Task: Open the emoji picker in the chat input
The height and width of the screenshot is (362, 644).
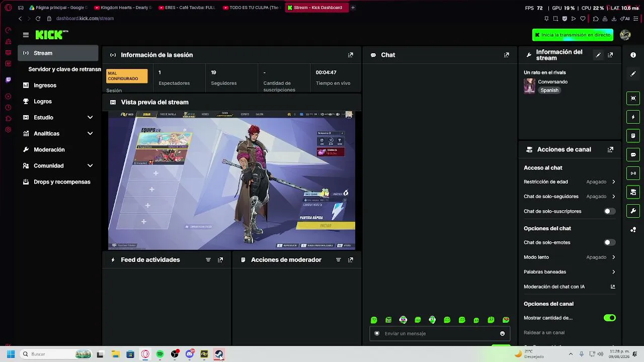Action: [x=502, y=334]
